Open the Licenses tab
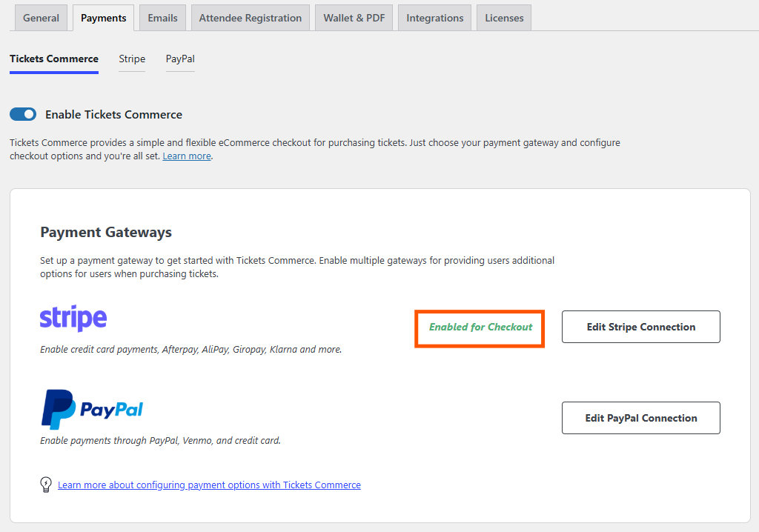This screenshot has width=759, height=532. pos(504,18)
